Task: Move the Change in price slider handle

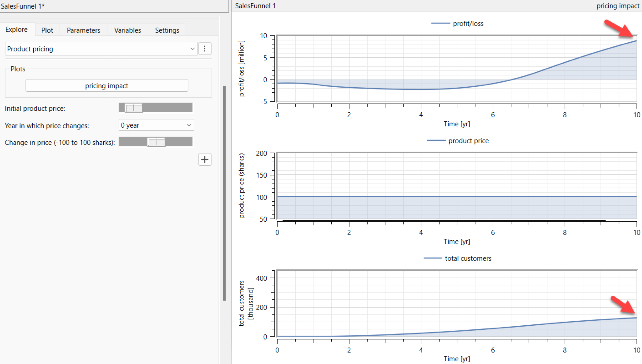Action: [x=156, y=142]
